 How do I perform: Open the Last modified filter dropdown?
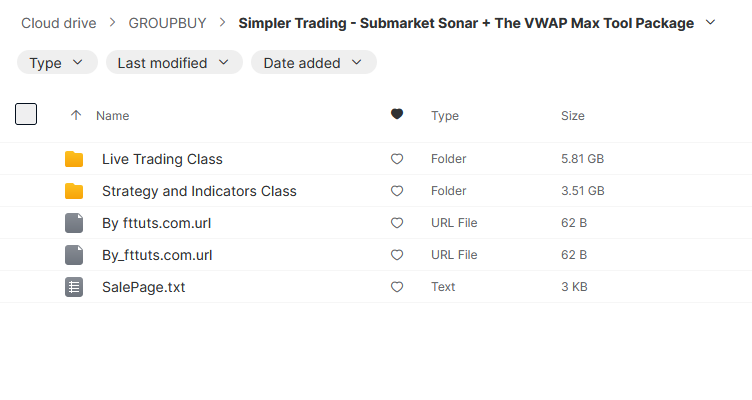[174, 63]
